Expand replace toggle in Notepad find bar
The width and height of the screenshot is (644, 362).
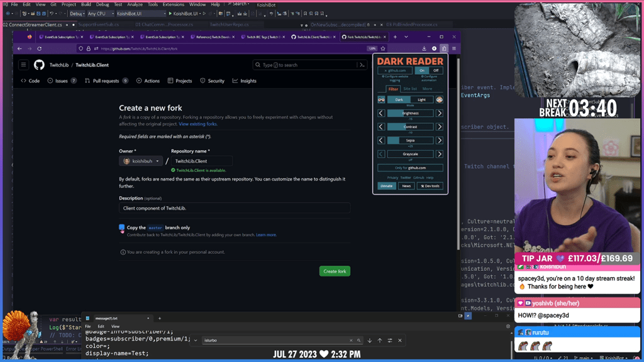click(196, 340)
